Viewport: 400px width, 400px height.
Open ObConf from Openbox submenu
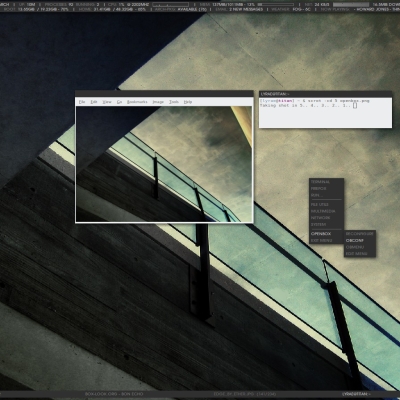tap(360, 240)
